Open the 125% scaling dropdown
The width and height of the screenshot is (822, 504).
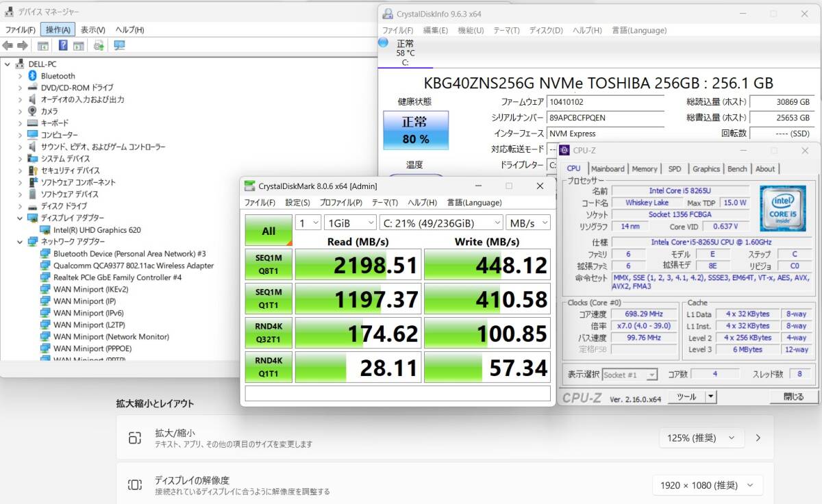(702, 438)
